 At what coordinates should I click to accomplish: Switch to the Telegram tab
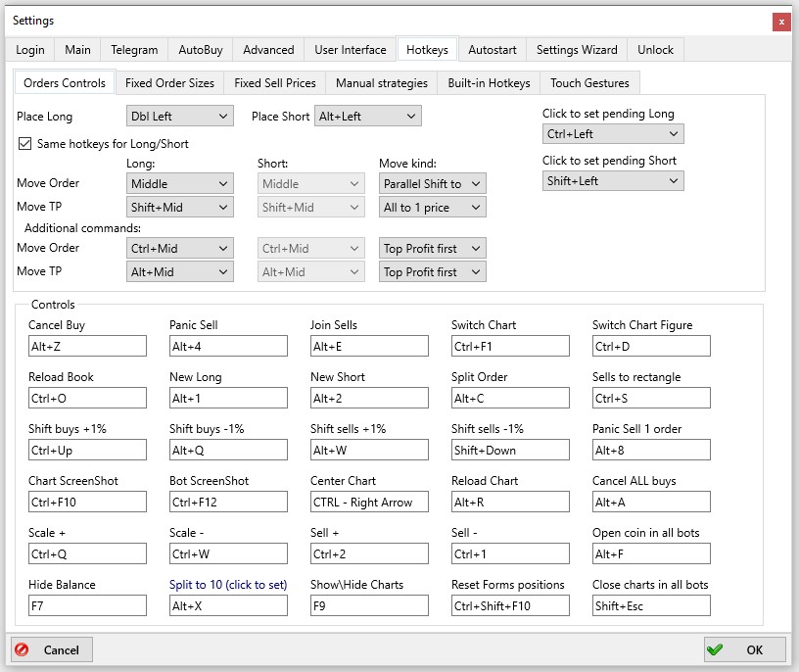[133, 49]
